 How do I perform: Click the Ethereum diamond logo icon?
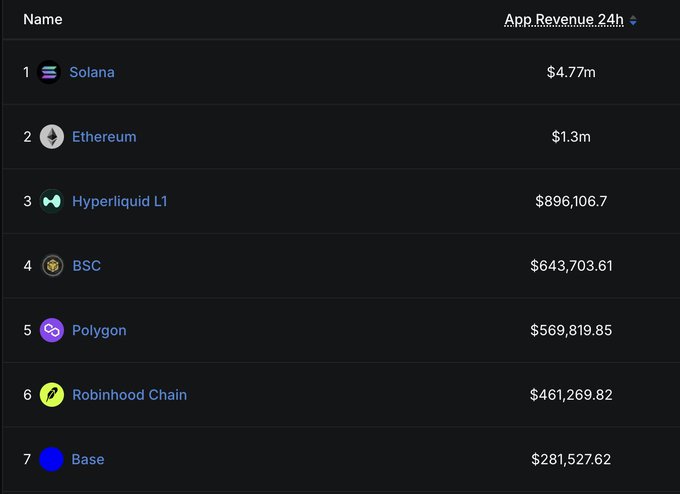52,137
